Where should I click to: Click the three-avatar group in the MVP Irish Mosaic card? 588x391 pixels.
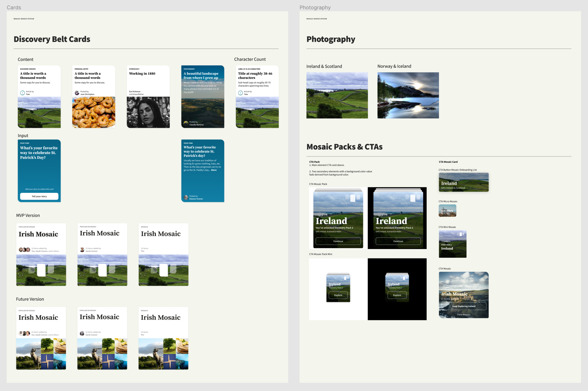pos(24,250)
